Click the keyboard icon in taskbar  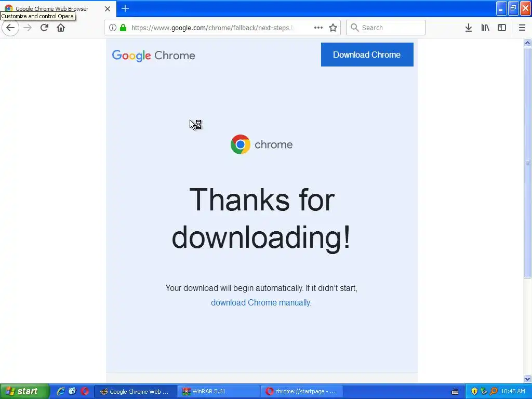(455, 392)
